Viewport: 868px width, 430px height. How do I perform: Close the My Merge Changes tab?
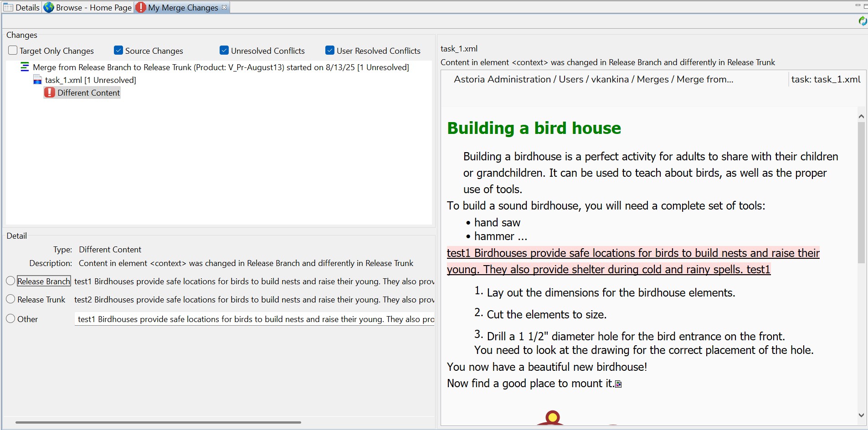point(224,7)
